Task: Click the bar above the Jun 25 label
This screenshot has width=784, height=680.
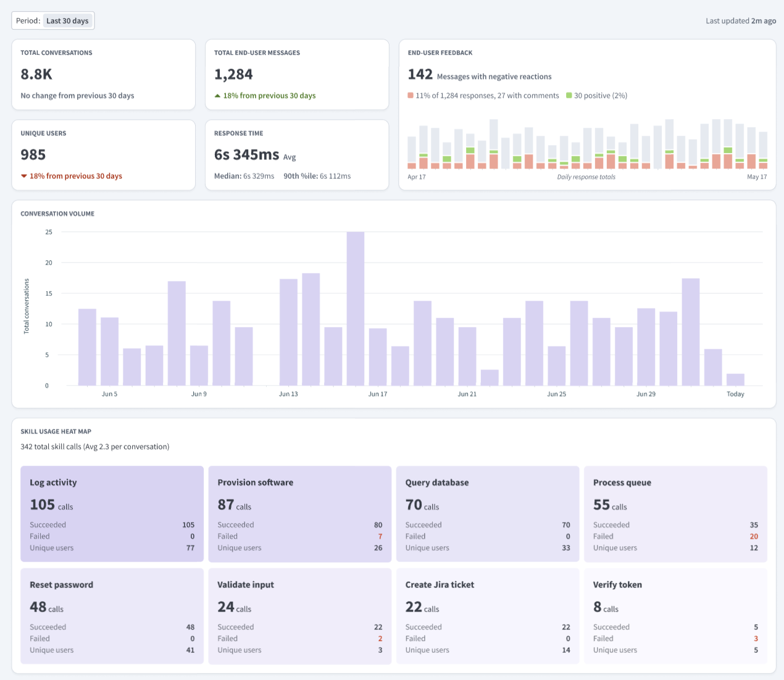Action: [x=557, y=366]
